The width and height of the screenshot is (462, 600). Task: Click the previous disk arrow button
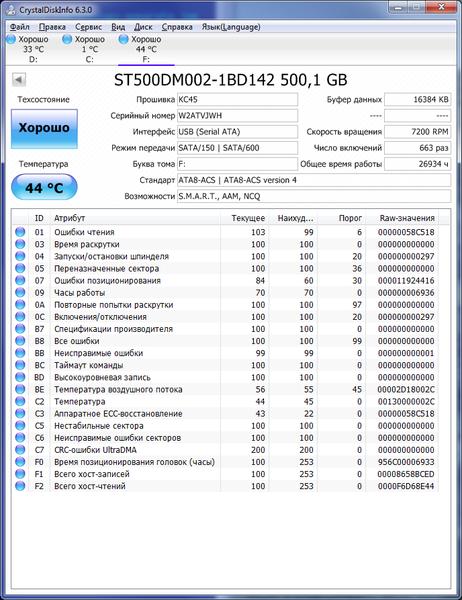tap(19, 80)
